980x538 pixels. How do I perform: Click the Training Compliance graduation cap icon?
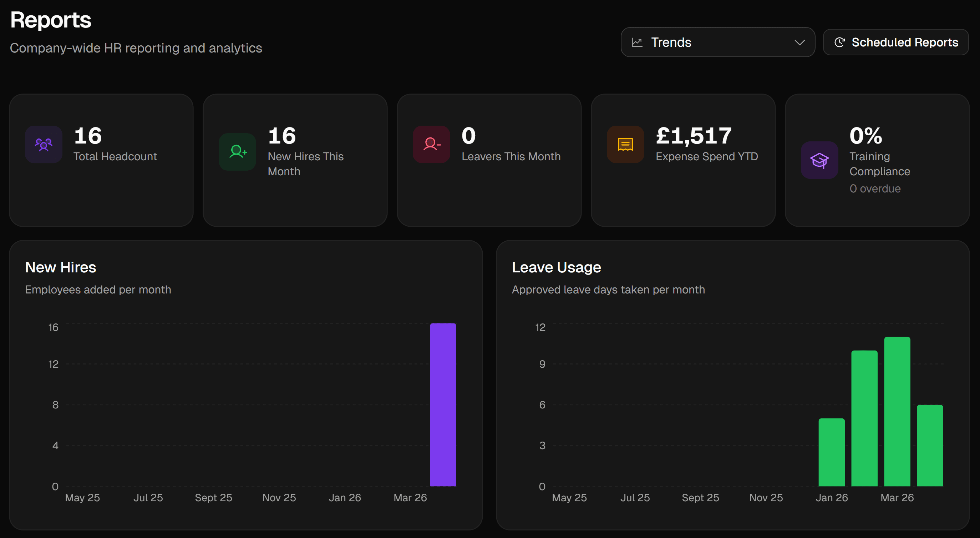click(819, 160)
